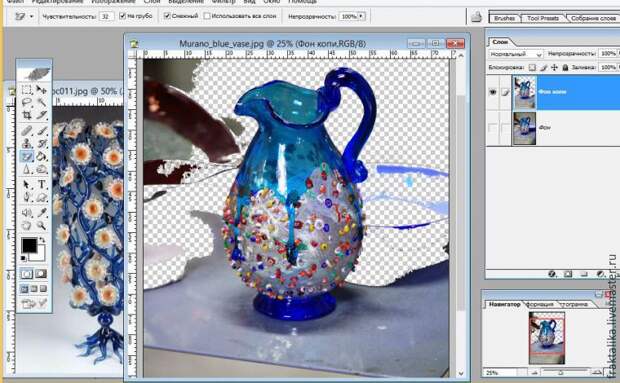This screenshot has height=383, width=620.
Task: Expand the options bar opacity 100% arrow
Action: (x=361, y=16)
